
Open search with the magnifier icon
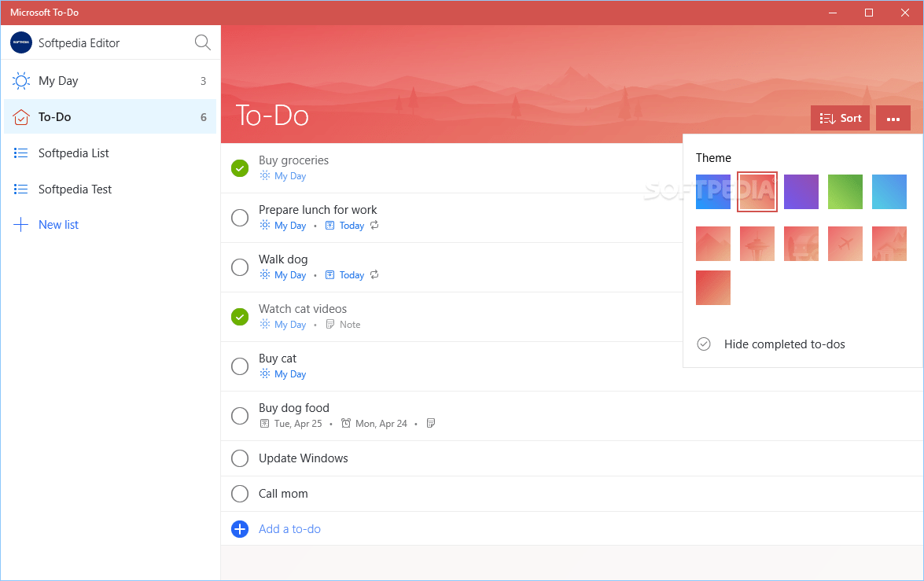tap(202, 42)
